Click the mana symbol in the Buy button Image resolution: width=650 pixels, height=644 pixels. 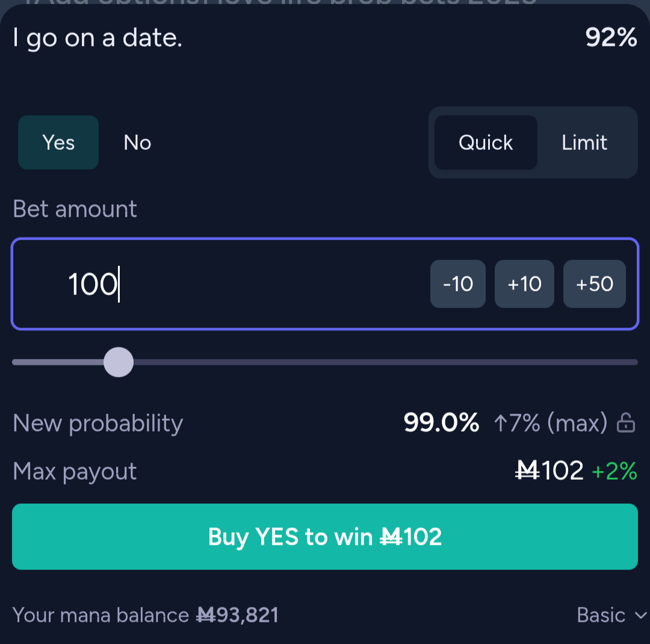point(391,537)
